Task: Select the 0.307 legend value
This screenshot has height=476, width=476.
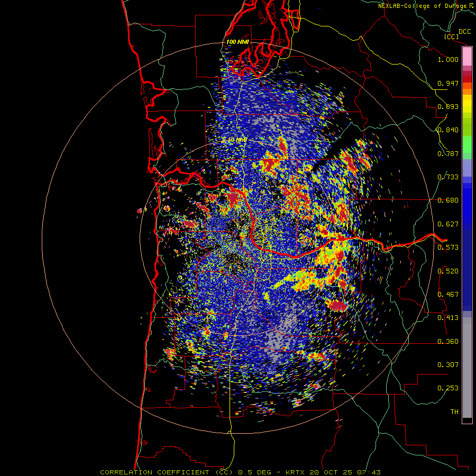Action: (x=448, y=365)
